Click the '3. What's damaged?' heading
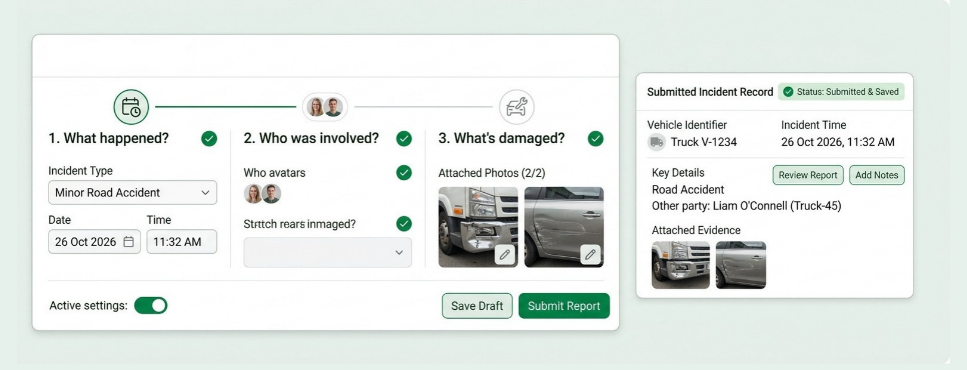This screenshot has width=967, height=370. coord(501,138)
